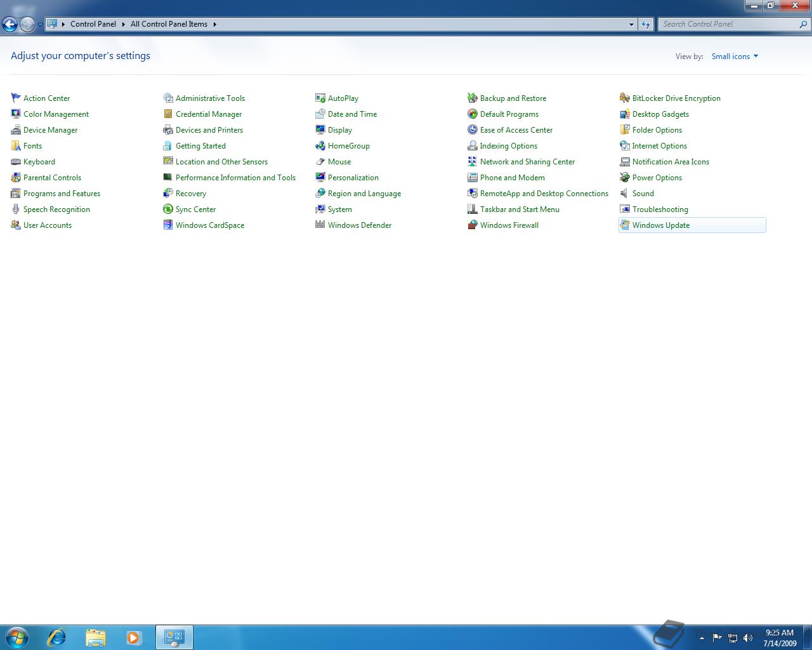Click the Internet Options icon
The image size is (812, 650).
click(x=625, y=145)
